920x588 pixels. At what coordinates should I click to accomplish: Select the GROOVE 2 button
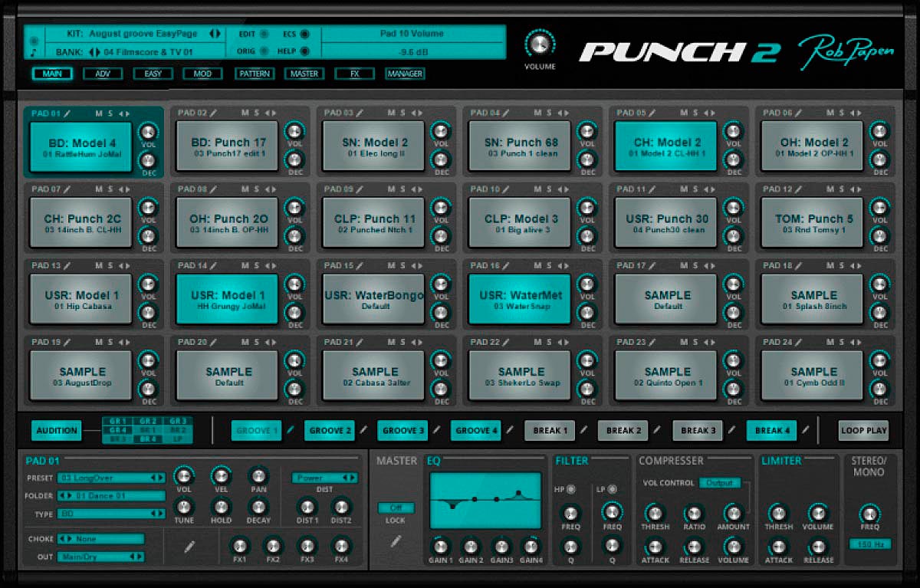pyautogui.click(x=330, y=430)
